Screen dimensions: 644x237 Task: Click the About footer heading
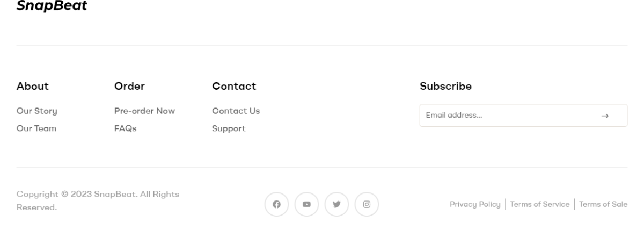click(33, 86)
